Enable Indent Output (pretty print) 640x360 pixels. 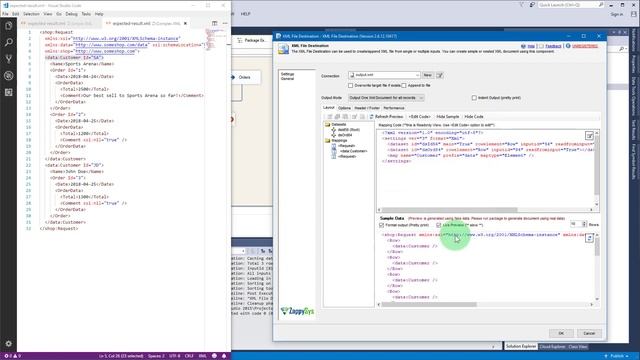point(474,98)
